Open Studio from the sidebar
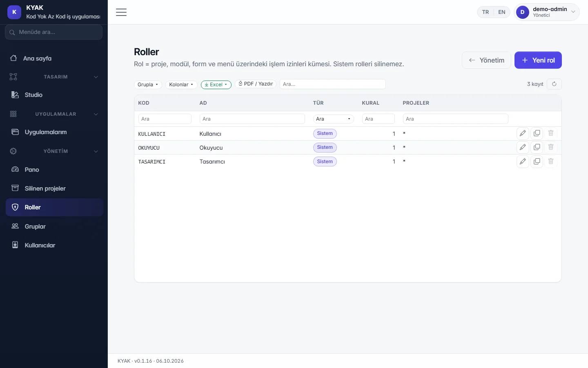This screenshot has width=588, height=368. click(x=54, y=95)
